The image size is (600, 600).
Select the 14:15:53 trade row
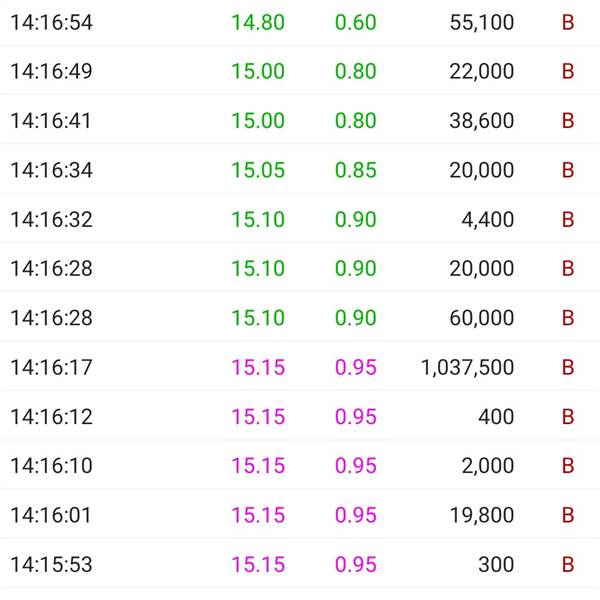coord(300,564)
